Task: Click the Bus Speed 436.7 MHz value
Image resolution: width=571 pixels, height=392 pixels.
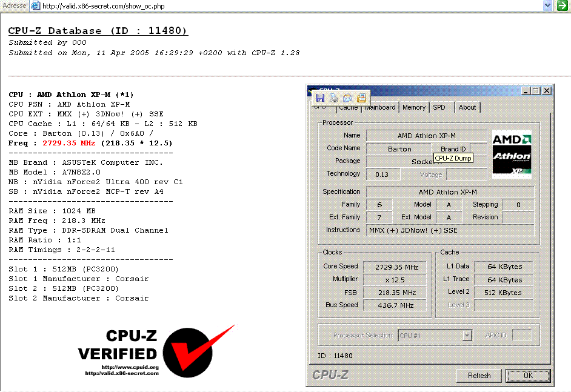Action: pos(395,305)
